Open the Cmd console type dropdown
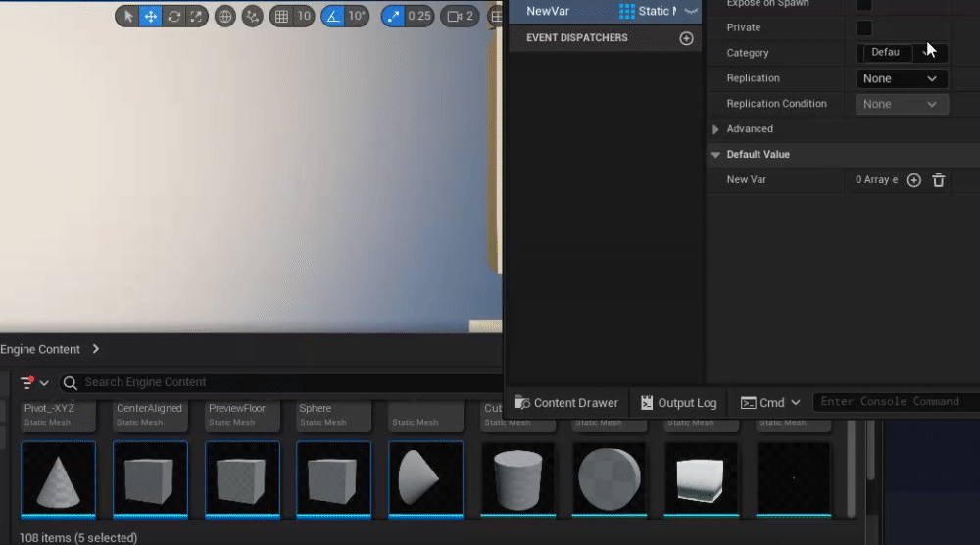980x545 pixels. [x=770, y=403]
